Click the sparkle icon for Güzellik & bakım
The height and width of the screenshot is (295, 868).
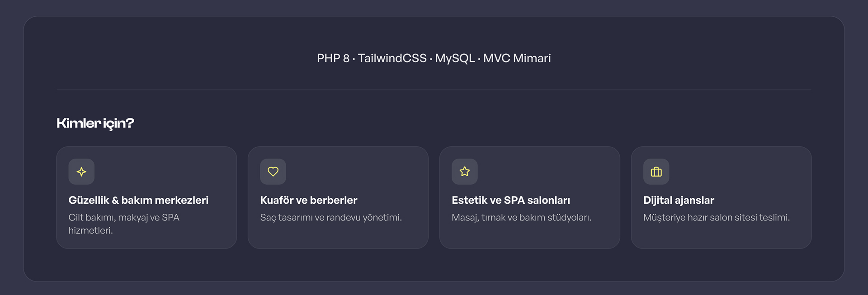point(81,172)
